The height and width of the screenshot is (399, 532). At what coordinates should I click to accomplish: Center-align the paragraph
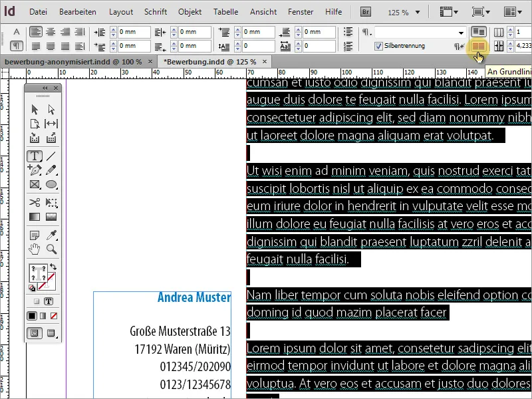[51, 32]
